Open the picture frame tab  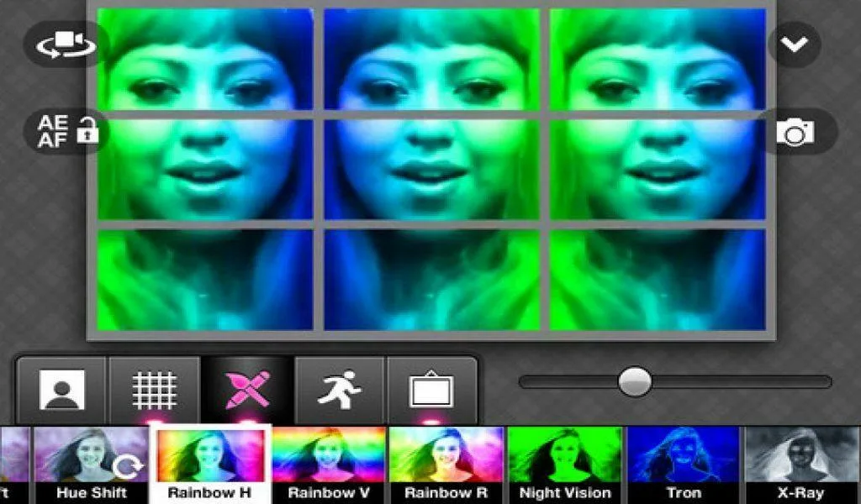431,390
